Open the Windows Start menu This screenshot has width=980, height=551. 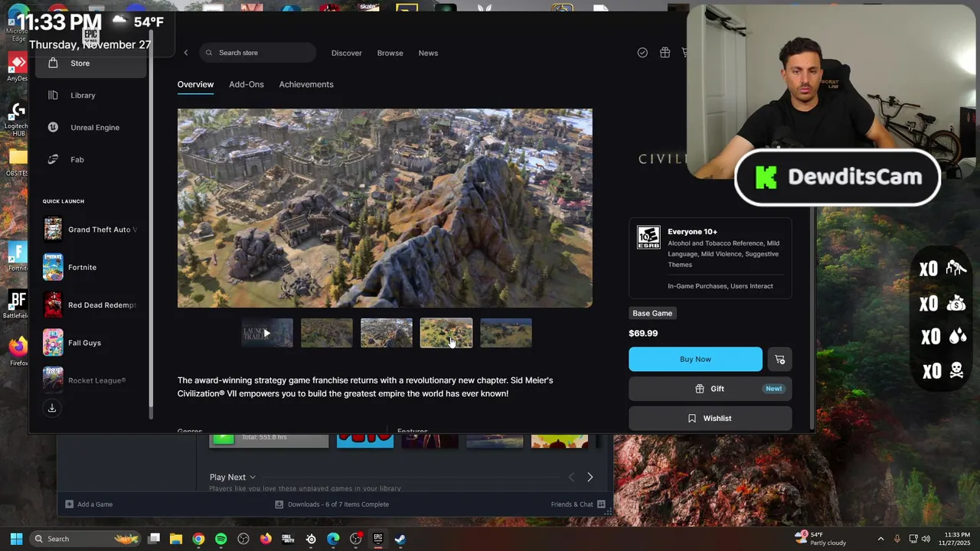(x=16, y=539)
